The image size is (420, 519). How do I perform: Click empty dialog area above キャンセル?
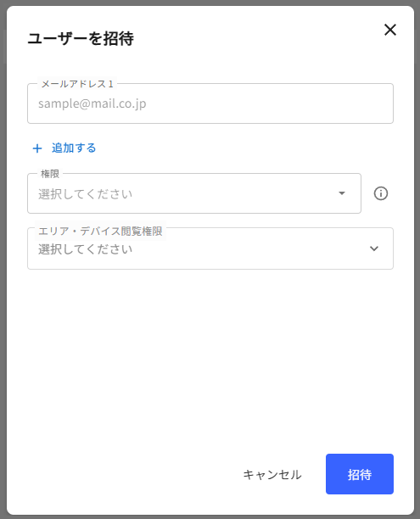pyautogui.click(x=210, y=360)
